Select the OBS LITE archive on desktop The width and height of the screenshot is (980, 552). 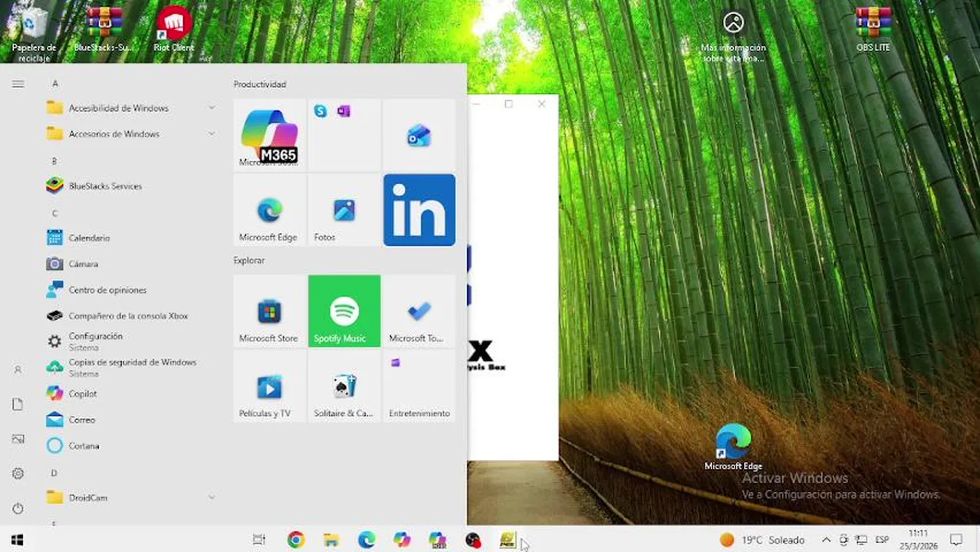point(873,29)
